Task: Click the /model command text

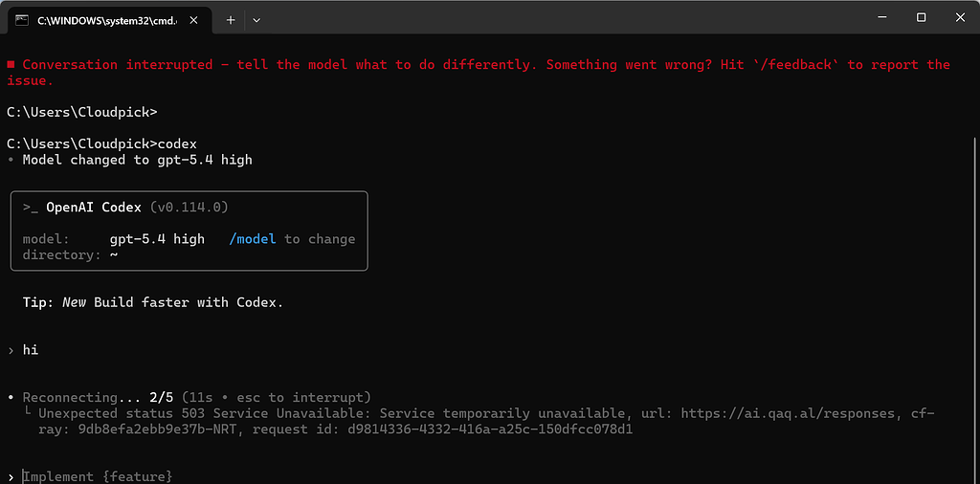Action: click(x=253, y=239)
